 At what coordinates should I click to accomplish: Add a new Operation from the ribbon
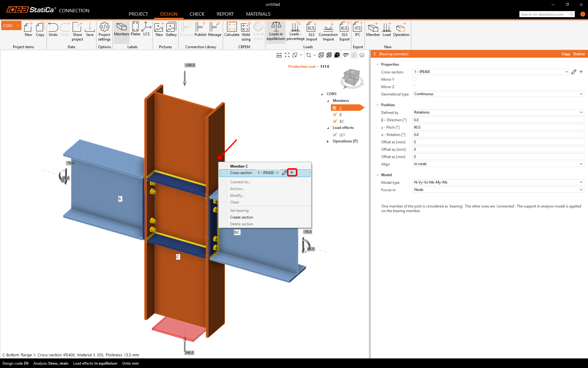[401, 29]
